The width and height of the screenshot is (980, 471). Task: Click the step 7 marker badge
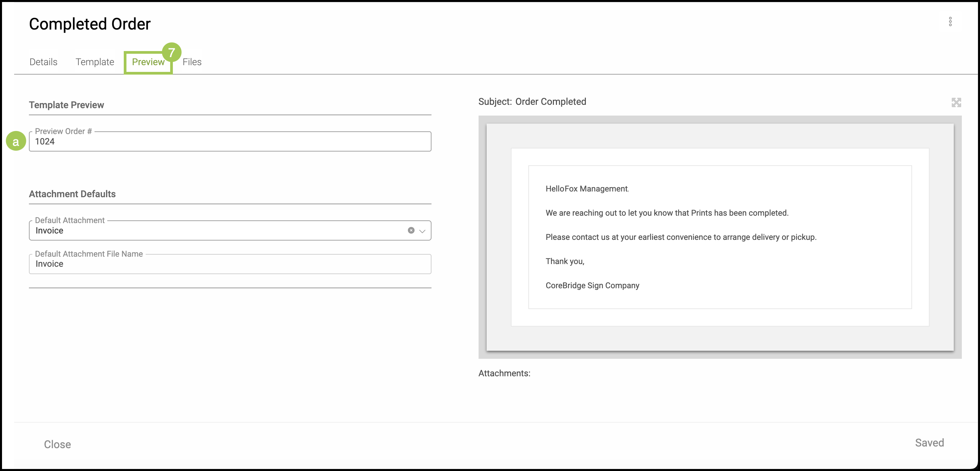[172, 52]
